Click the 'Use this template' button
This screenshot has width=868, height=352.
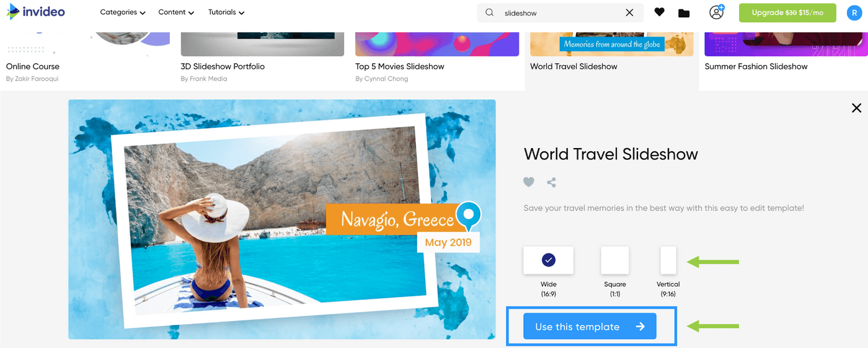pyautogui.click(x=590, y=327)
